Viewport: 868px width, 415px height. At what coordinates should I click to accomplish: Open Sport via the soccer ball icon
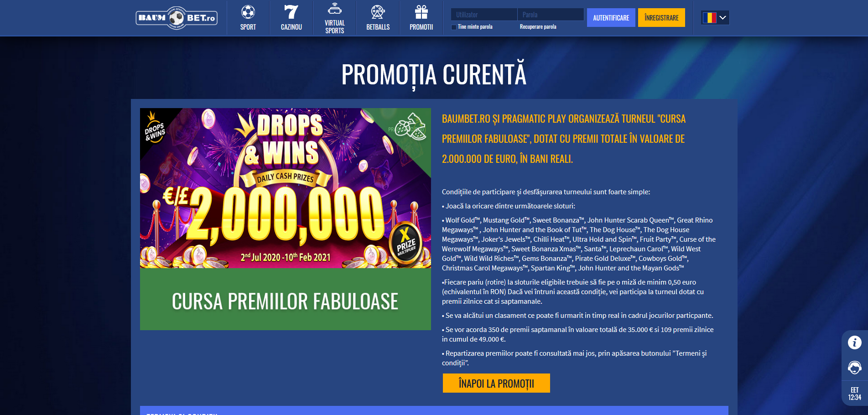[x=248, y=12]
